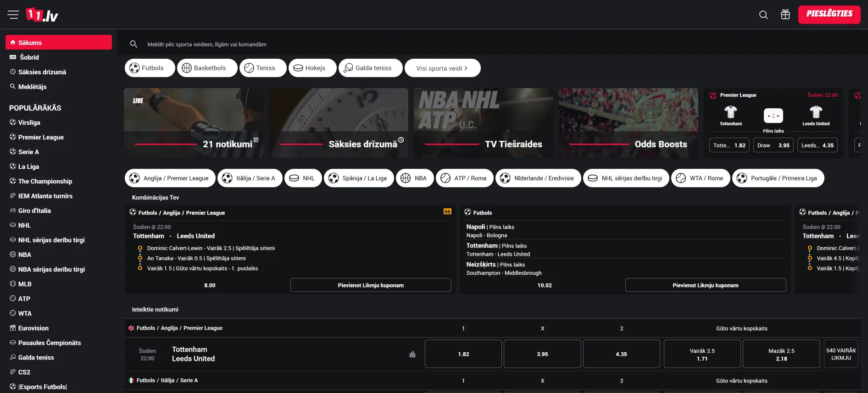This screenshot has width=868, height=393.
Task: Open The Championship in sidebar
Action: click(59, 181)
